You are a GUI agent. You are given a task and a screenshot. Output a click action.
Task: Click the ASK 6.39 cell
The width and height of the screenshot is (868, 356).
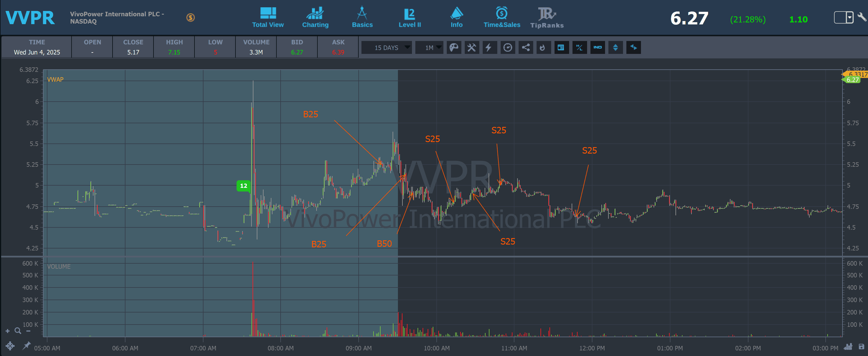338,47
